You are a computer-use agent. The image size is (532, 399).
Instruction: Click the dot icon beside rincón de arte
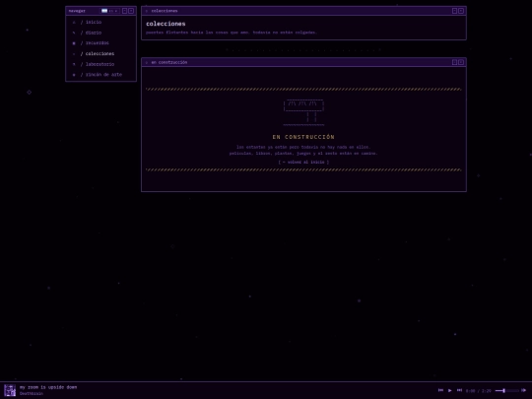click(74, 75)
